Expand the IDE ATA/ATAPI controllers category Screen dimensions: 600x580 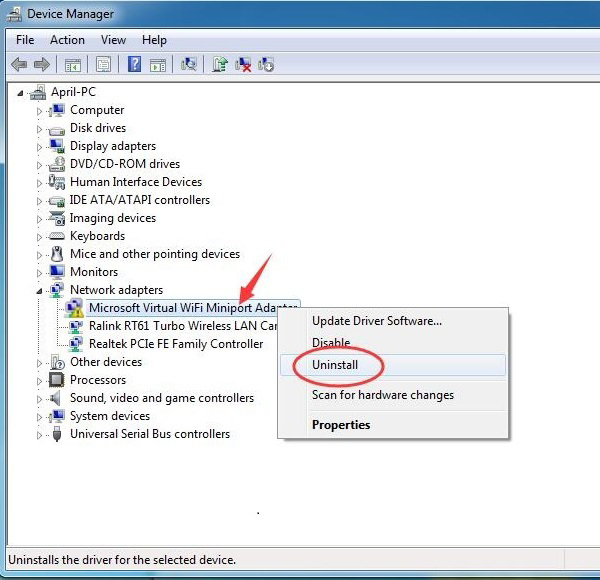pos(39,201)
